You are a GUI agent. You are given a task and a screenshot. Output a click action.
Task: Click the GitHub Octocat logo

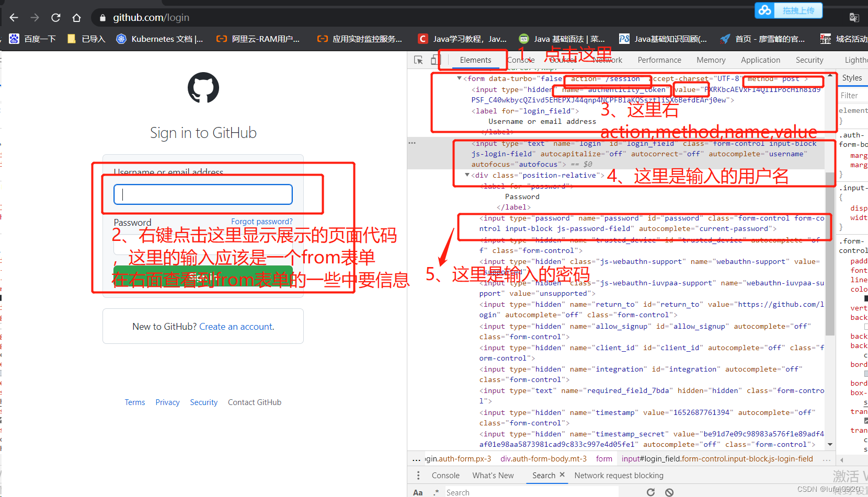point(203,87)
